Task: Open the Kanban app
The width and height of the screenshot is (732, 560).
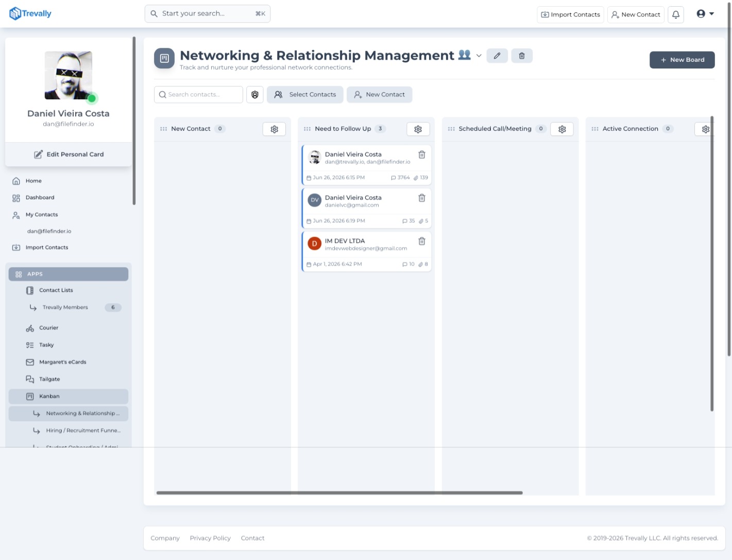Action: (69, 396)
